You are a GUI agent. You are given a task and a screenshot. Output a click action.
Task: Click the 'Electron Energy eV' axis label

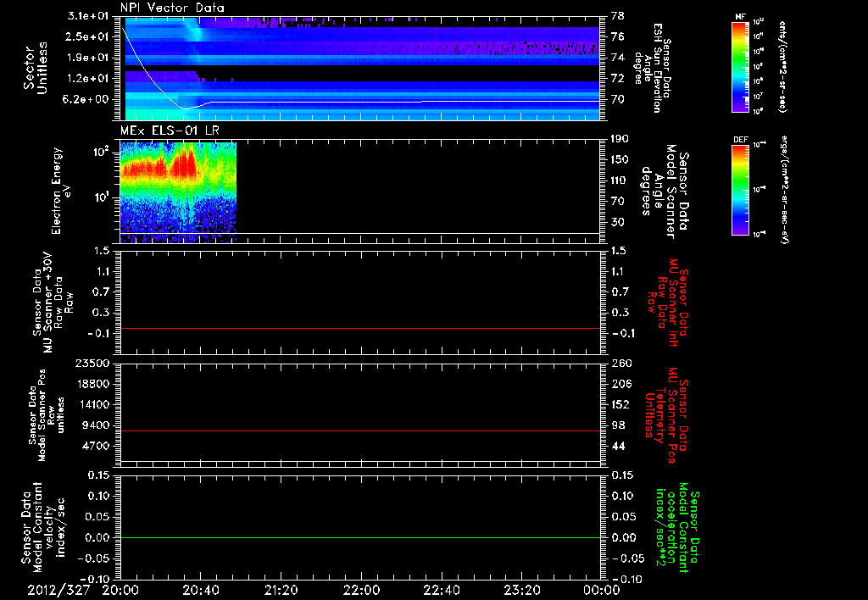coord(61,191)
